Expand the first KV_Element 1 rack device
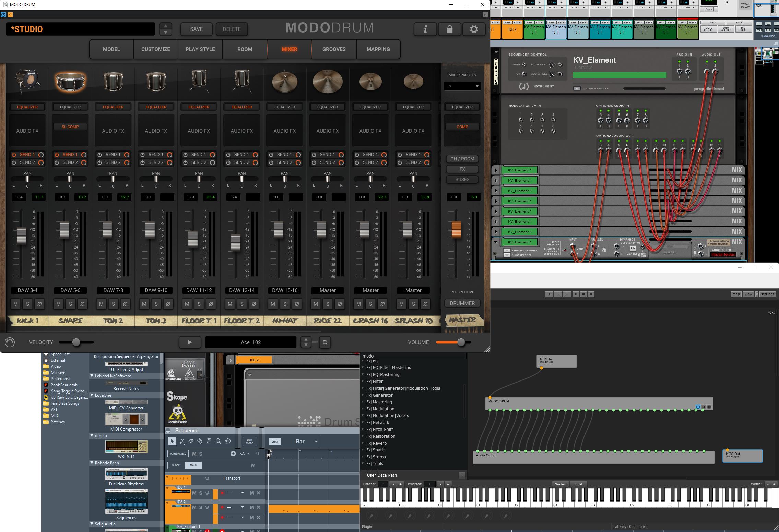This screenshot has width=779, height=532. (x=496, y=170)
